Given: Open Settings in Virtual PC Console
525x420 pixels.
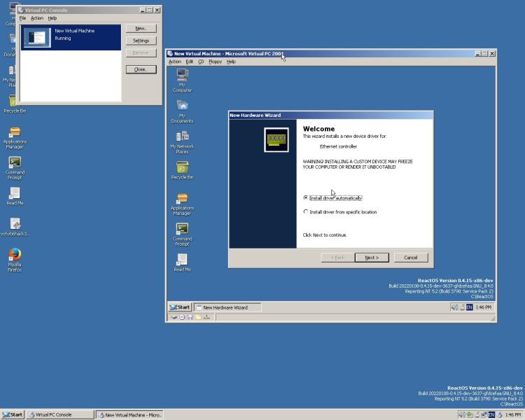Looking at the screenshot, I should coord(141,41).
